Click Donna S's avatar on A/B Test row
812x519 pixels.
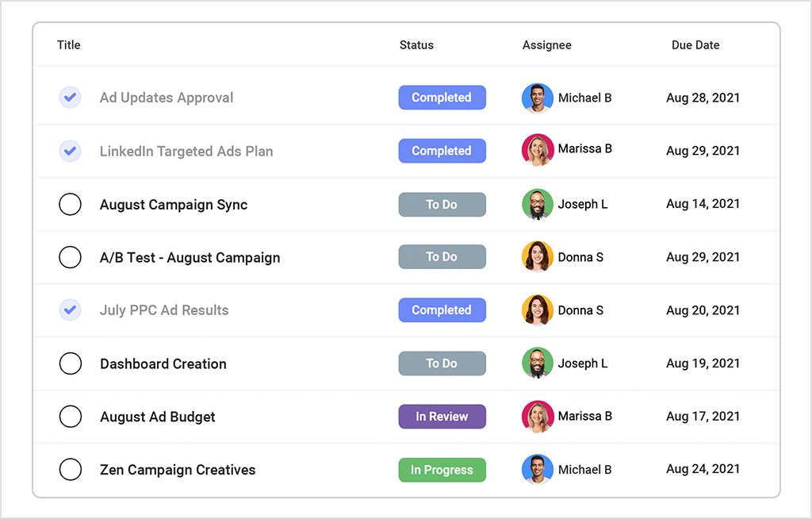[x=537, y=257]
